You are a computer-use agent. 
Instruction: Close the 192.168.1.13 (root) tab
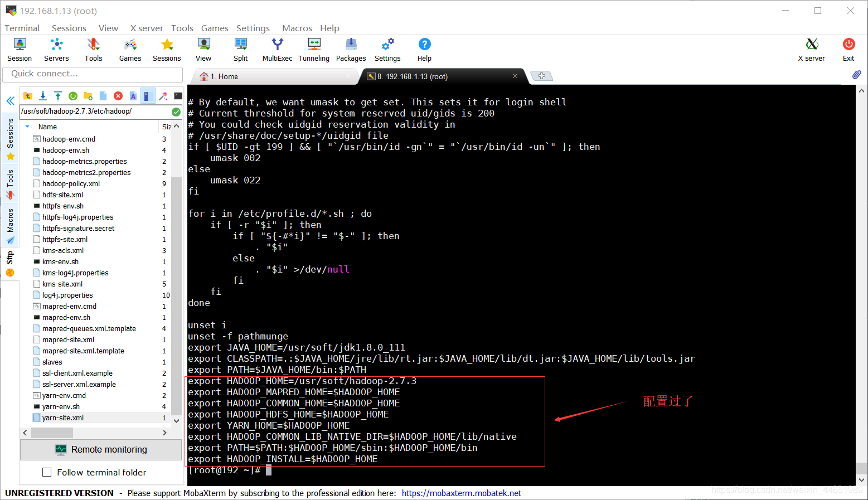515,76
